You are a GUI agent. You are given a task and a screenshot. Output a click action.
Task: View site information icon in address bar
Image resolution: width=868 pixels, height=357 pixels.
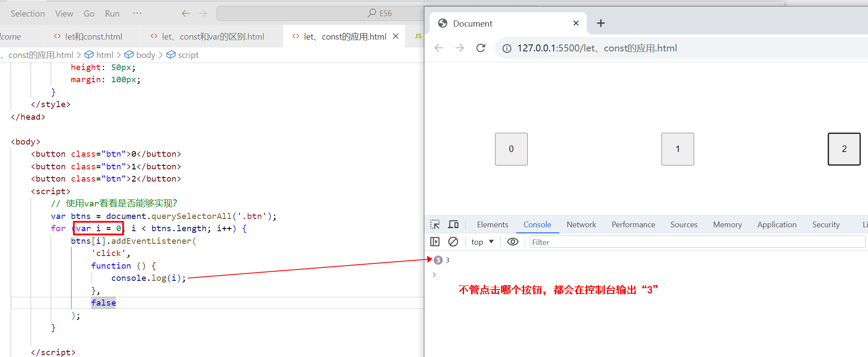(x=507, y=48)
